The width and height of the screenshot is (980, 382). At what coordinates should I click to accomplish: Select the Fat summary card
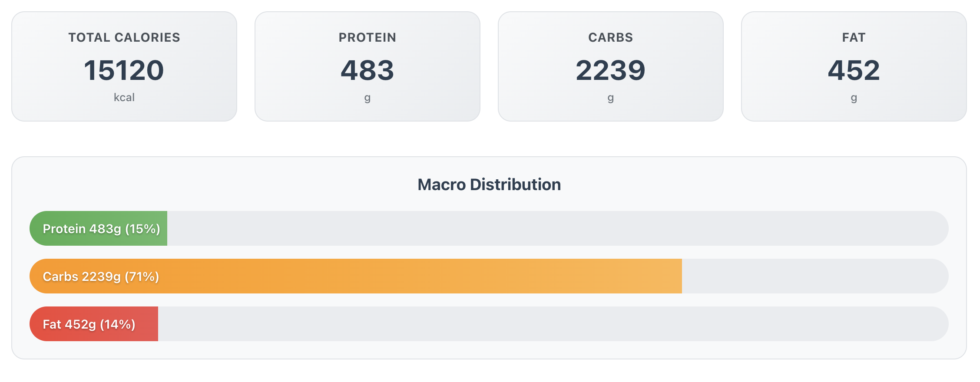[x=854, y=66]
